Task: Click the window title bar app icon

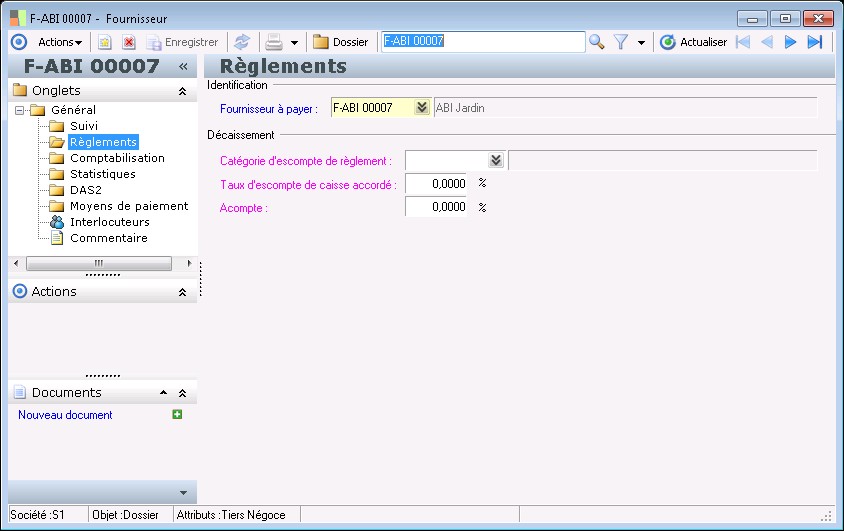Action: point(18,18)
